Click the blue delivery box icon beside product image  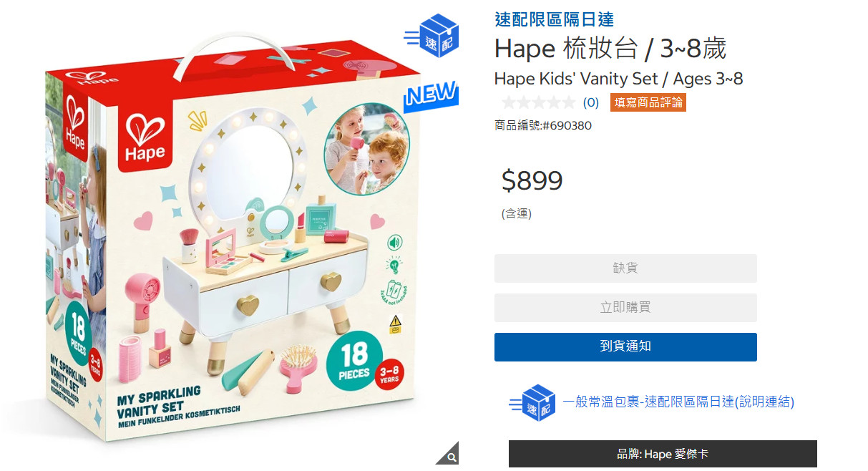coord(431,37)
